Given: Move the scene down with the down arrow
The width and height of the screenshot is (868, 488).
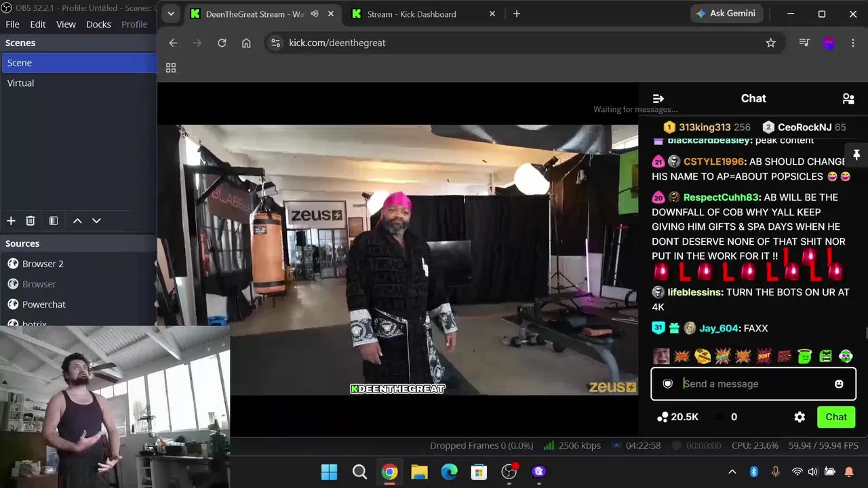Looking at the screenshot, I should pyautogui.click(x=96, y=220).
